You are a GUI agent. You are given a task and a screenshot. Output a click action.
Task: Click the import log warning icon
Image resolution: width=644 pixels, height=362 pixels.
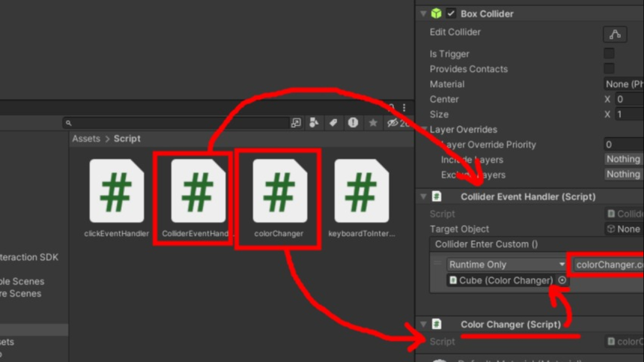coord(353,123)
